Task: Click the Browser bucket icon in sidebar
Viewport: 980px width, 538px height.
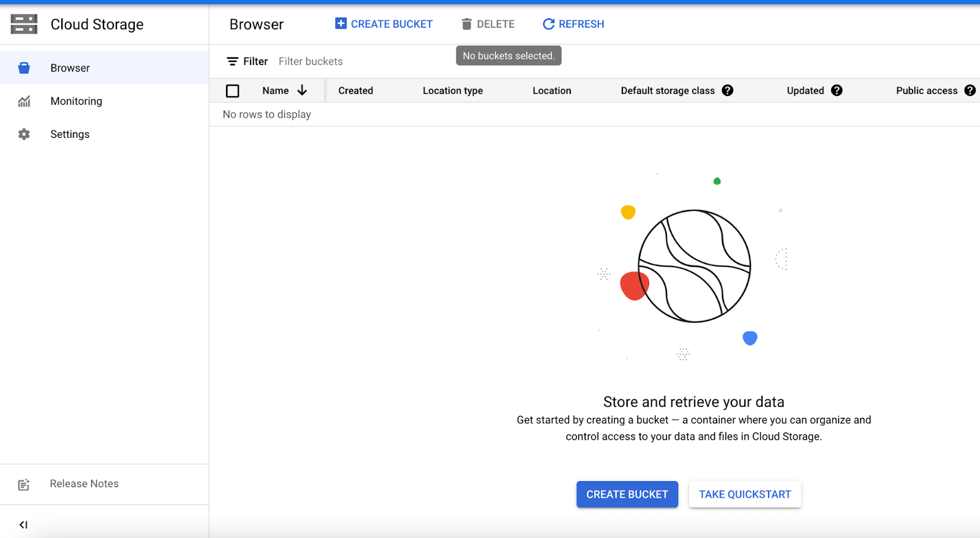Action: tap(24, 68)
